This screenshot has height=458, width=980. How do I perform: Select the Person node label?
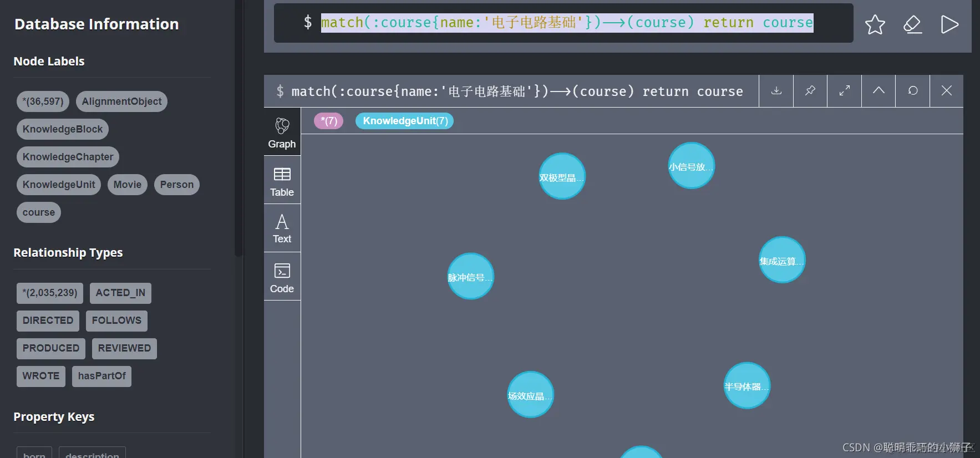[x=177, y=185]
